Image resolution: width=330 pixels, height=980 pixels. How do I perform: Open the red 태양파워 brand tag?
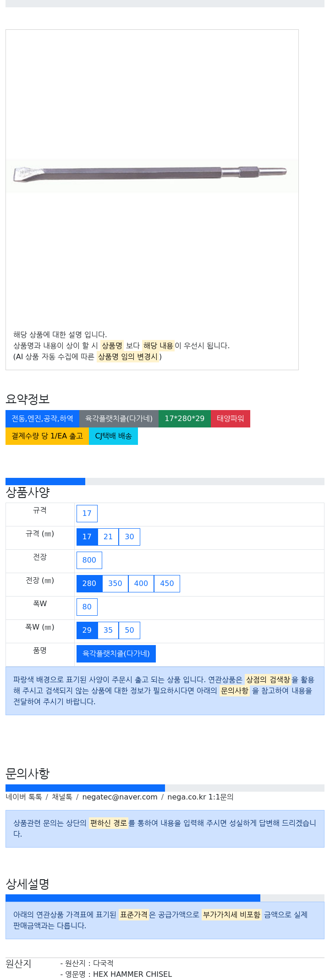(x=231, y=419)
